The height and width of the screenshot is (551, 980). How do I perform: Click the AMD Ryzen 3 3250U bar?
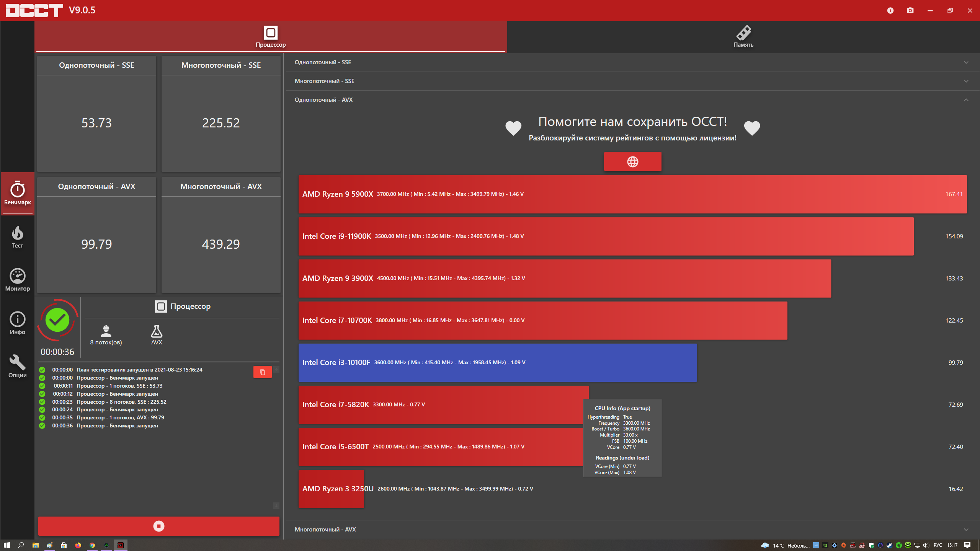pyautogui.click(x=331, y=489)
